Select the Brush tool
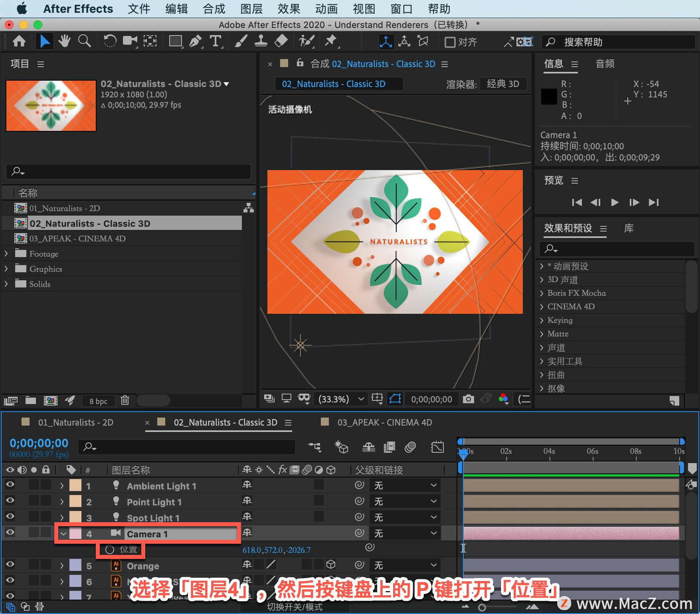The image size is (700, 614). point(241,41)
